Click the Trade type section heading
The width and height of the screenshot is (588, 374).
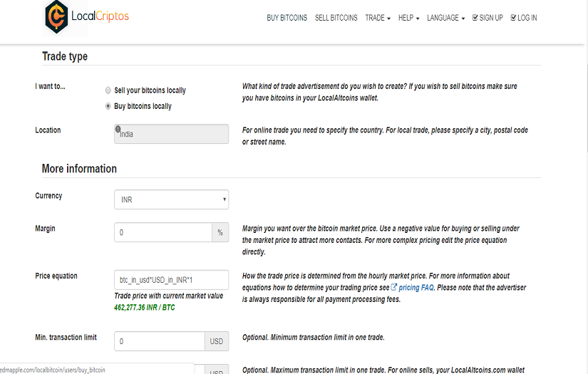click(65, 56)
